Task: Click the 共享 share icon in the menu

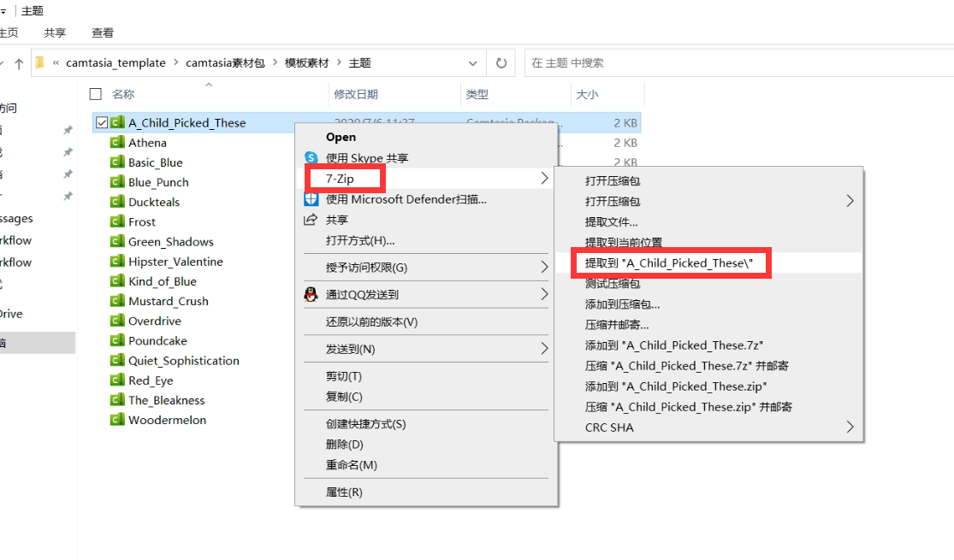Action: point(309,220)
